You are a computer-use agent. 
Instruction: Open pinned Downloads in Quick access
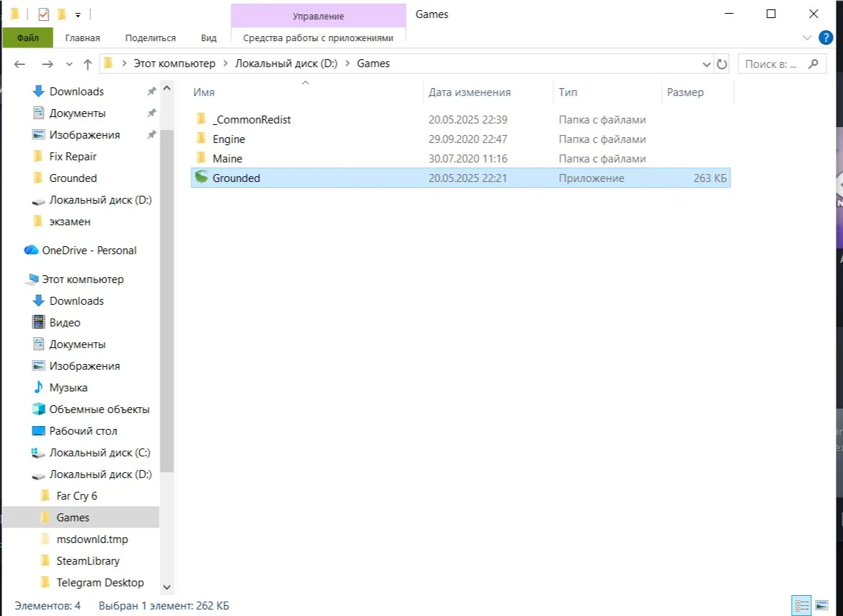click(77, 92)
